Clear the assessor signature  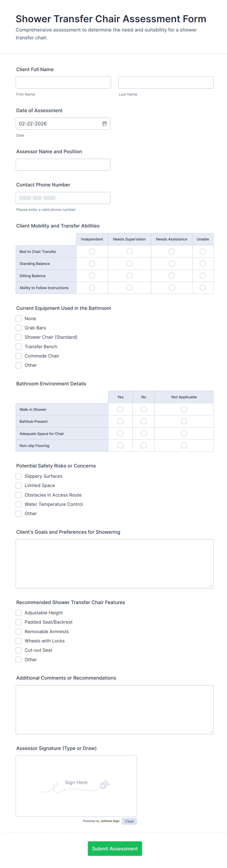[129, 821]
